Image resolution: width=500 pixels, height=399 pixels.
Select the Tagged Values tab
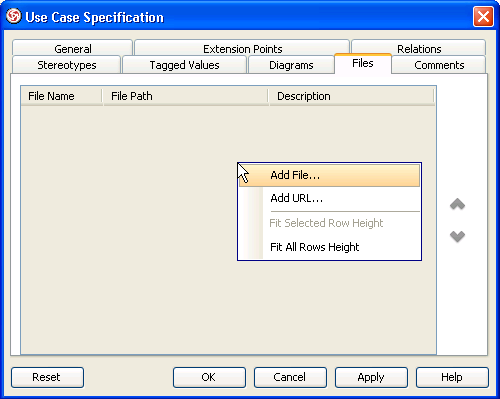184,65
